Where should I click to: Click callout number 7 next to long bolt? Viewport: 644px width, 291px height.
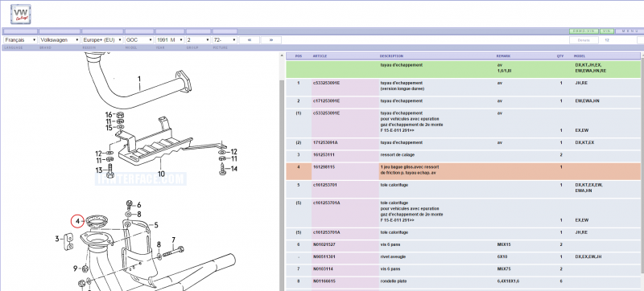tap(174, 240)
